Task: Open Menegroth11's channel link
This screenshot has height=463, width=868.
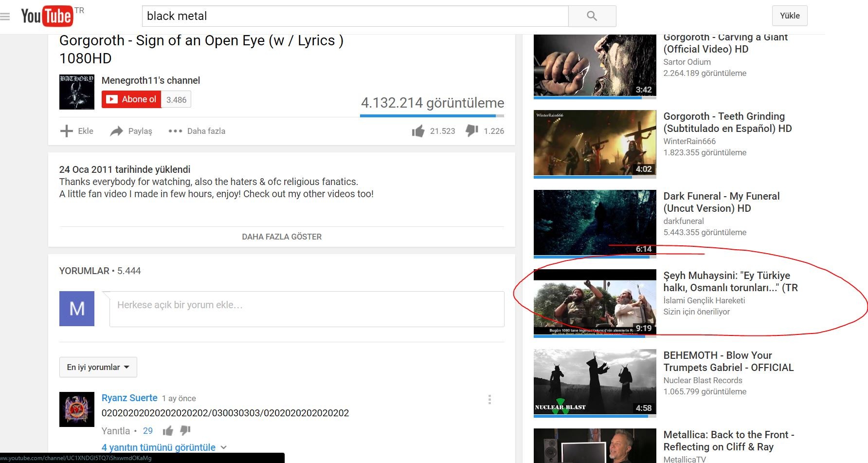Action: pos(151,80)
